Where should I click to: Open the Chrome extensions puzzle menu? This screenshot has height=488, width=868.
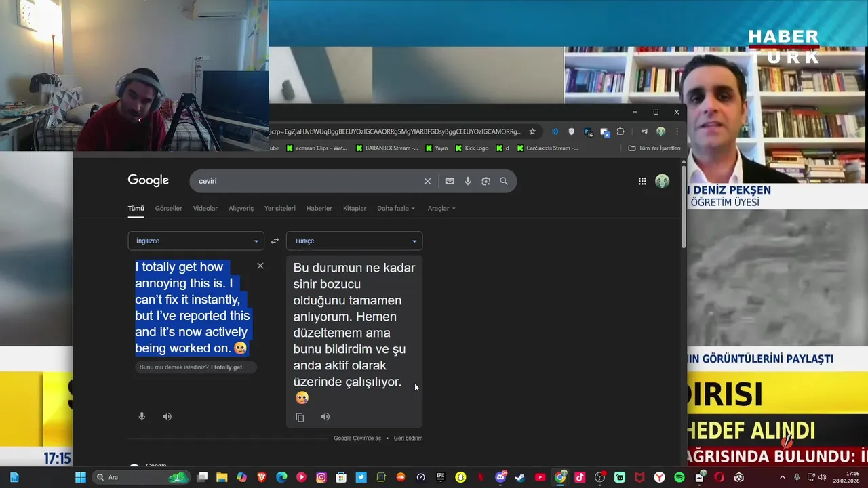(620, 131)
